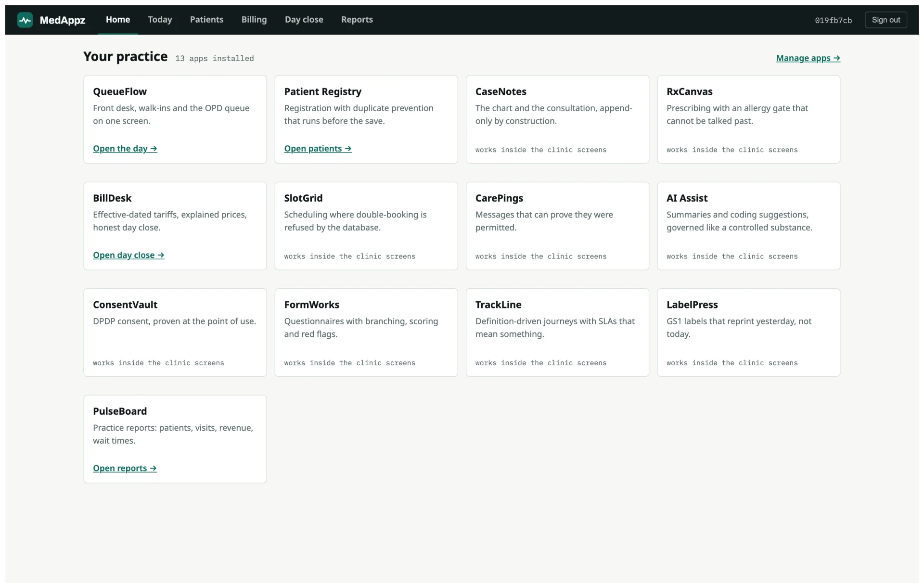Switch to the Patients tab
The width and height of the screenshot is (924, 588).
[206, 20]
